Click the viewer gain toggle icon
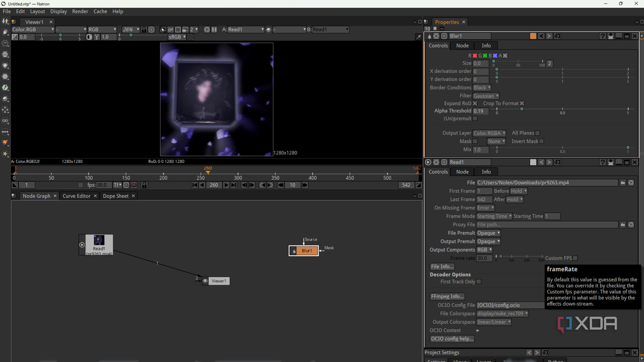The image size is (644, 362). click(15, 37)
